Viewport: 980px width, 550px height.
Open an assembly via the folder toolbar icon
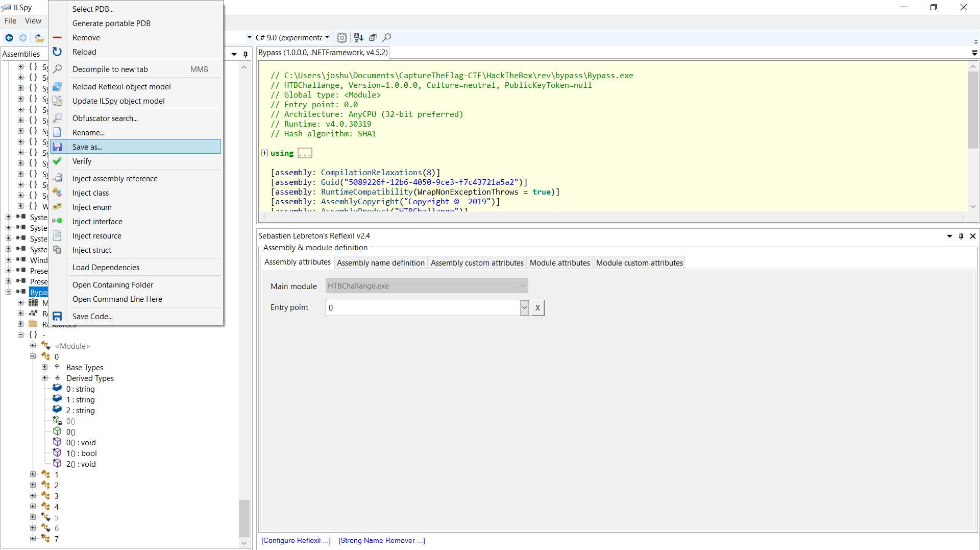(39, 37)
